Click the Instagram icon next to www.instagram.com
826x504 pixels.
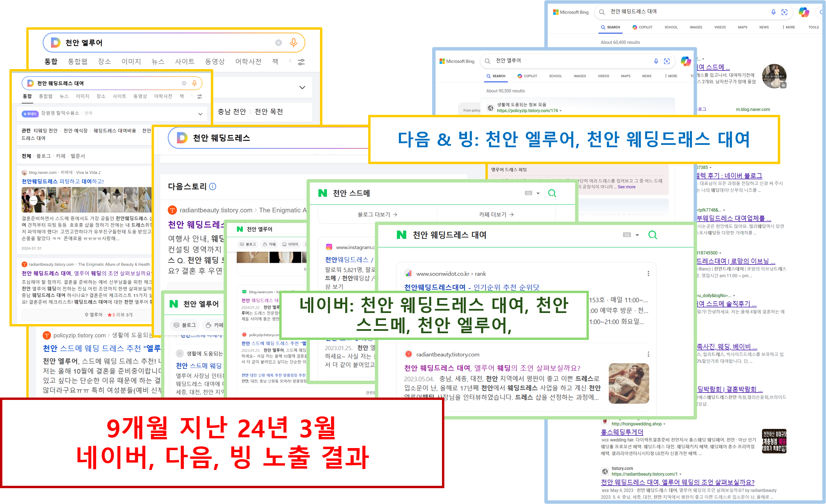pyautogui.click(x=328, y=247)
